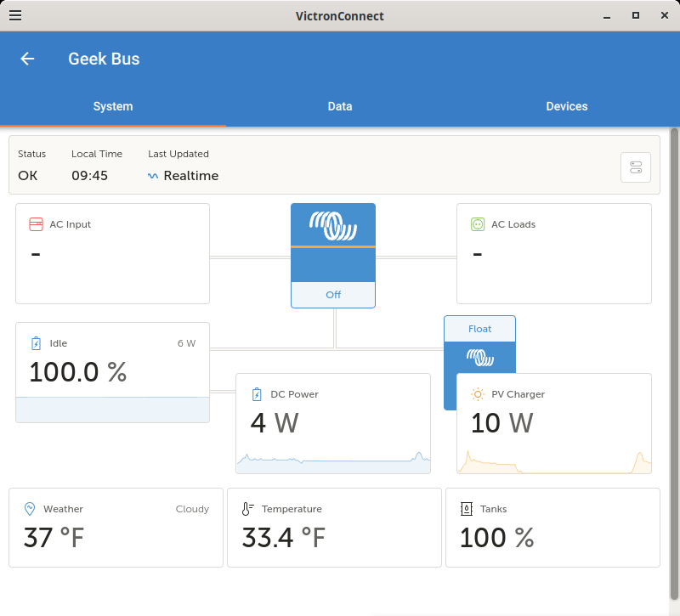
Task: Open the controls toggle button in status bar
Action: coord(636,167)
